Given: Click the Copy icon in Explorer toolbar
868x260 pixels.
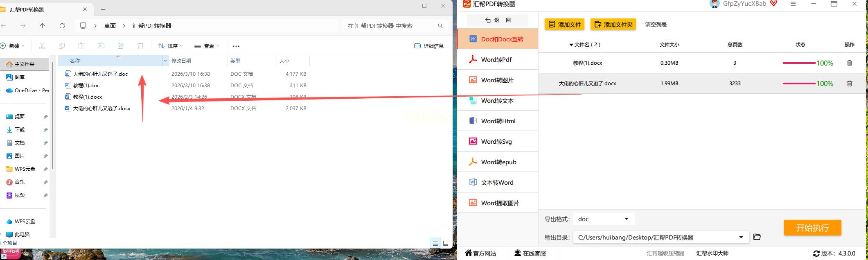Looking at the screenshot, I should click(62, 46).
